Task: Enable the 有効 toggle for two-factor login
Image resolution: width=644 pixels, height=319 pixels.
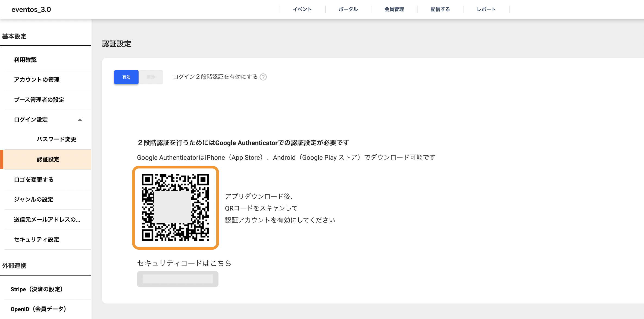Action: point(126,77)
